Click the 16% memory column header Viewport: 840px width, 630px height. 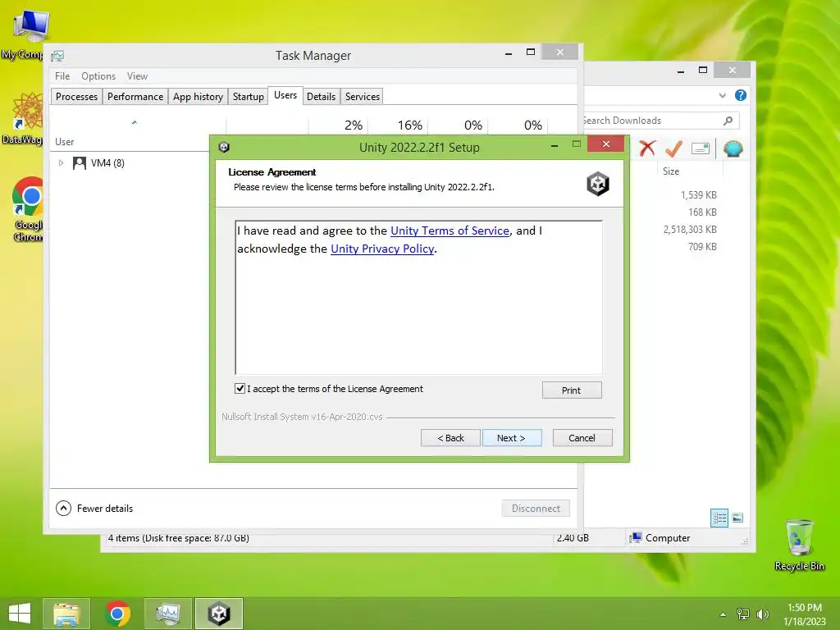tap(410, 126)
